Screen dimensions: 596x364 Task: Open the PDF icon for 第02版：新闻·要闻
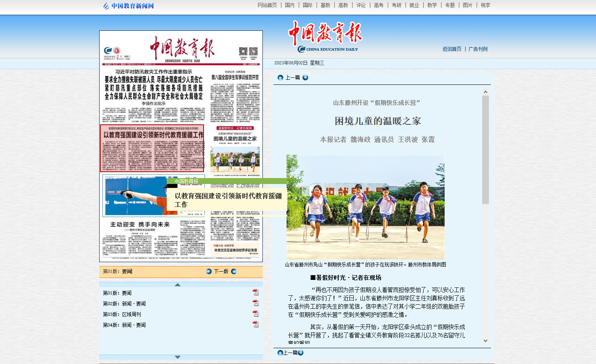tap(256, 303)
